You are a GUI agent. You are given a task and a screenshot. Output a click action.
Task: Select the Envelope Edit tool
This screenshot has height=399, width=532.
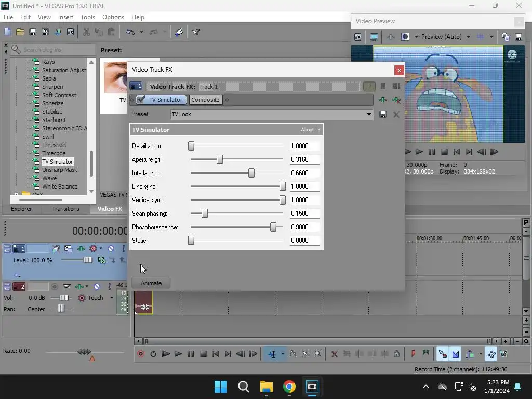click(293, 354)
